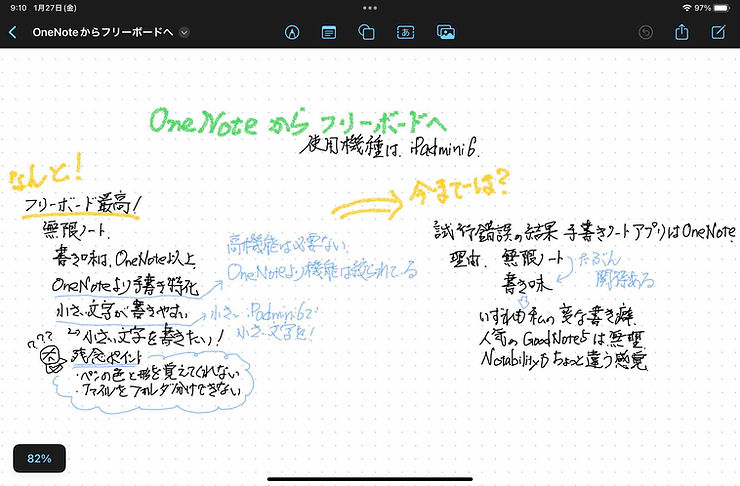Tap the three-dot multitasking menu
740x486 pixels.
[x=370, y=8]
